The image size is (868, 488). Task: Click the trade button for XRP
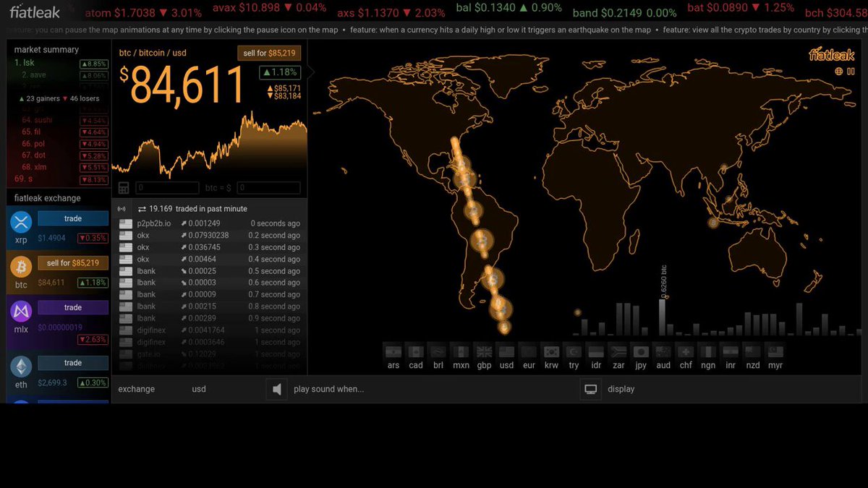[73, 218]
